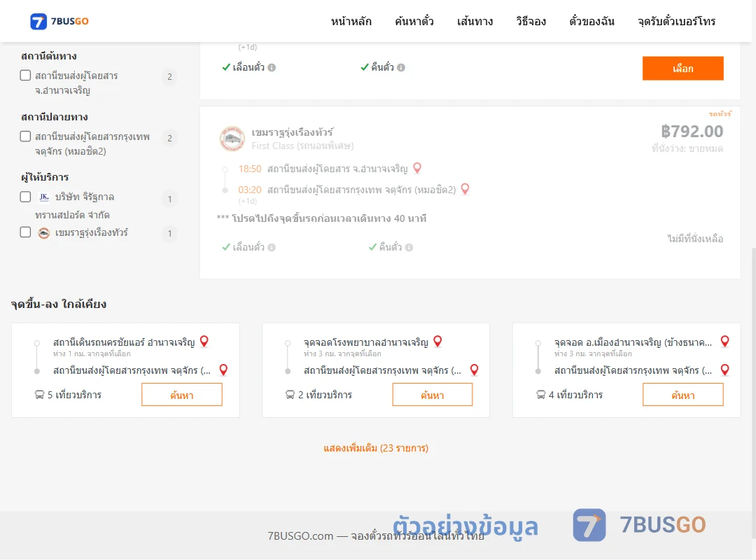The image size is (756, 560).
Task: Click bus icon beside 5 เที่ยวบริการ
Action: pyautogui.click(x=39, y=395)
